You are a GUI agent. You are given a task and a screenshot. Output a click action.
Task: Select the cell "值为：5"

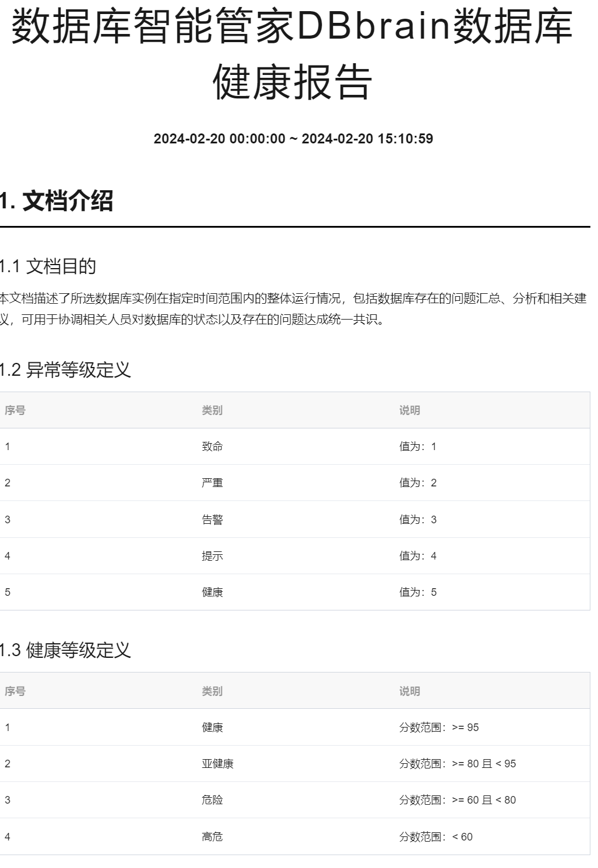[418, 592]
